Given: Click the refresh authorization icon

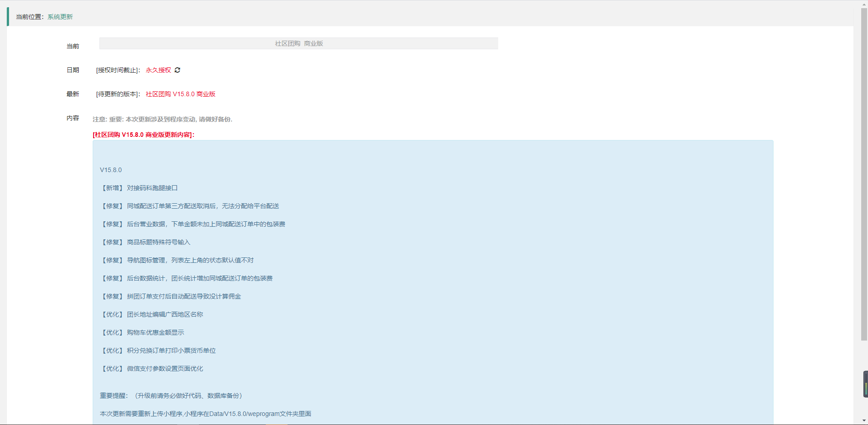Looking at the screenshot, I should (x=177, y=70).
